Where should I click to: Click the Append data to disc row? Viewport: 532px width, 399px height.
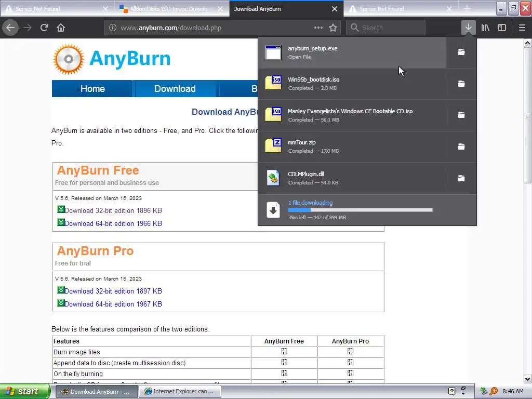[218, 363]
